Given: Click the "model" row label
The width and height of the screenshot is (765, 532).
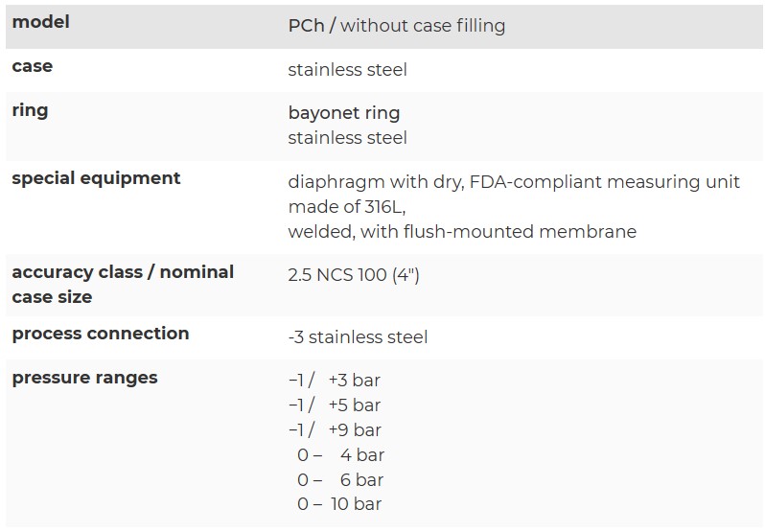Looking at the screenshot, I should click(40, 22).
